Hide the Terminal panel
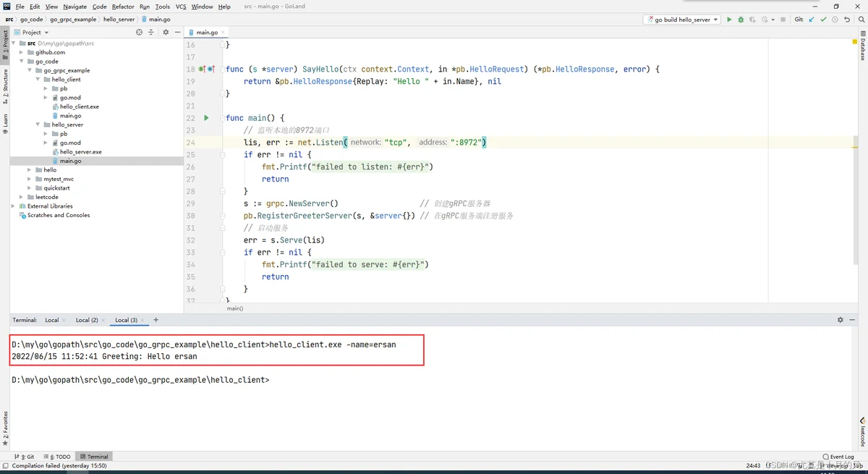The image size is (868, 474). point(851,320)
